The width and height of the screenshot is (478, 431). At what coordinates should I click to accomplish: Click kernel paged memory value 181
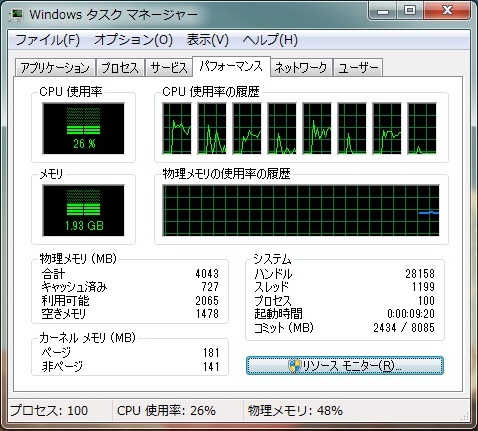pyautogui.click(x=211, y=353)
